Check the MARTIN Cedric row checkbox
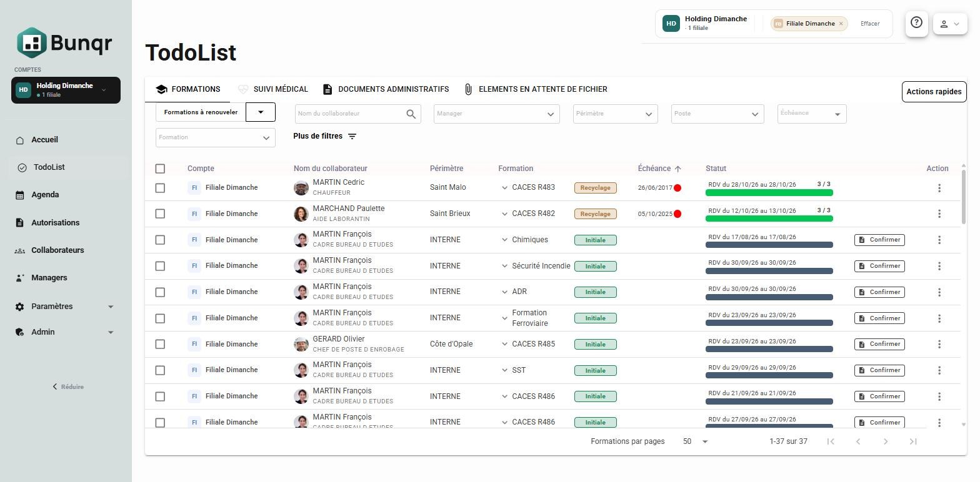 click(x=160, y=188)
